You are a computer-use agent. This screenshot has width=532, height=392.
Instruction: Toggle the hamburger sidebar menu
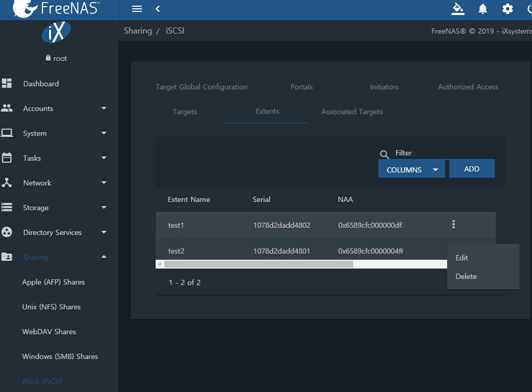click(x=136, y=9)
